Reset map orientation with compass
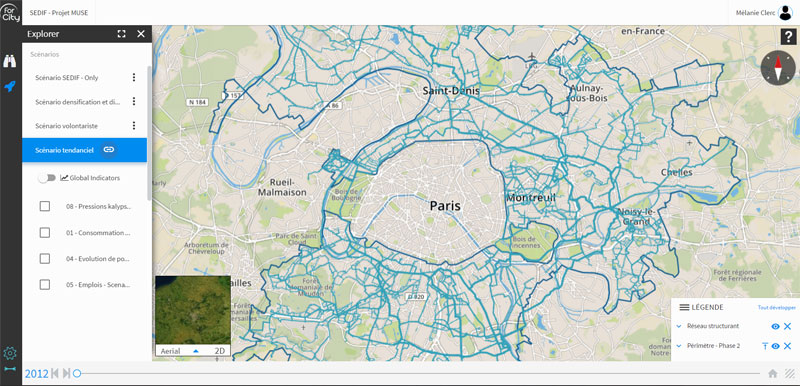This screenshot has height=386, width=800. (778, 68)
